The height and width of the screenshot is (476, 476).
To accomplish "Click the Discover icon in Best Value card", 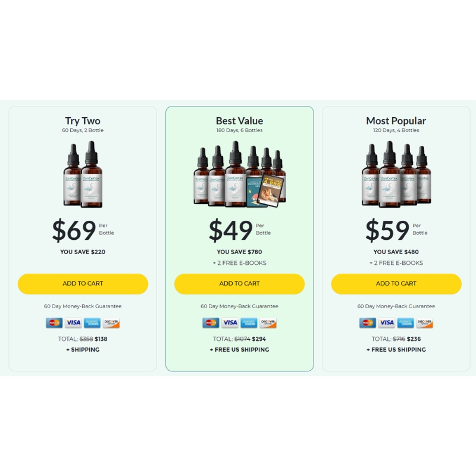I will click(268, 322).
